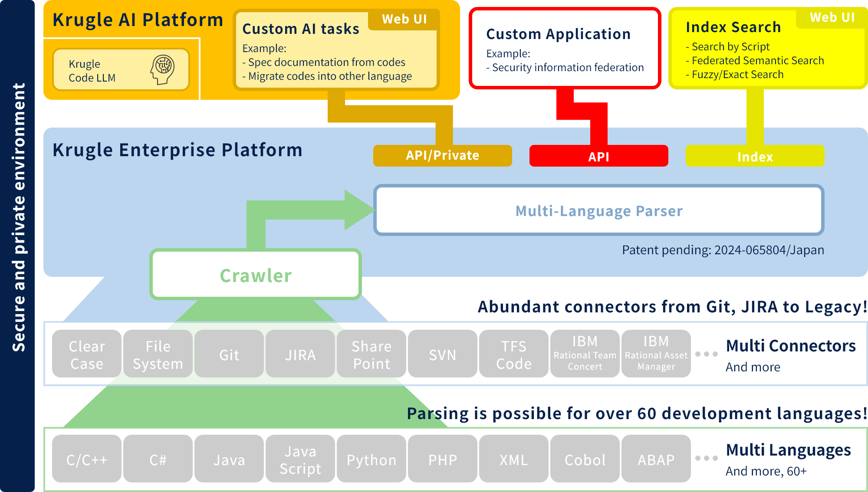The width and height of the screenshot is (868, 492).
Task: Click the Git connector tile
Action: click(229, 354)
